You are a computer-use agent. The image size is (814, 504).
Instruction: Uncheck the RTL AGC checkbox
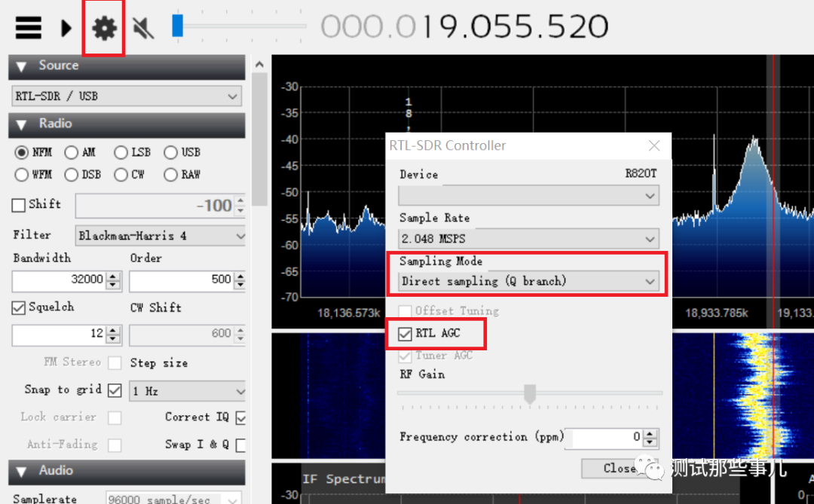[405, 334]
